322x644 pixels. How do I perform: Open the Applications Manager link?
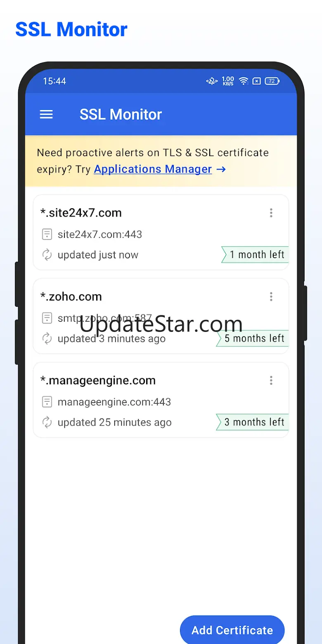(x=153, y=169)
